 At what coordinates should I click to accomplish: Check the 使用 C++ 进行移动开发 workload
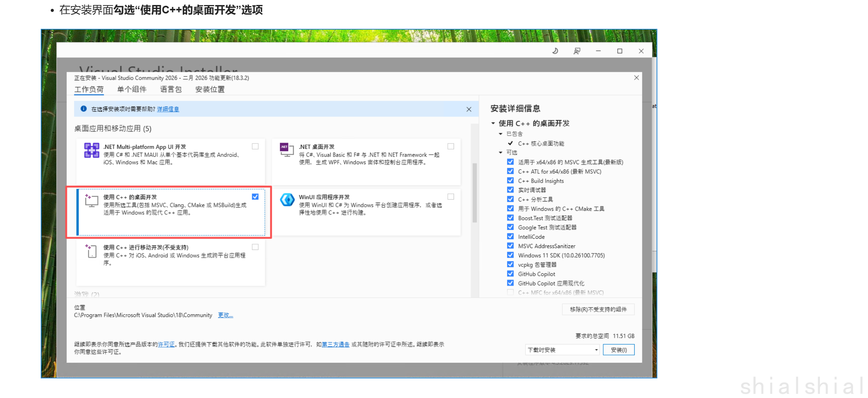(255, 247)
